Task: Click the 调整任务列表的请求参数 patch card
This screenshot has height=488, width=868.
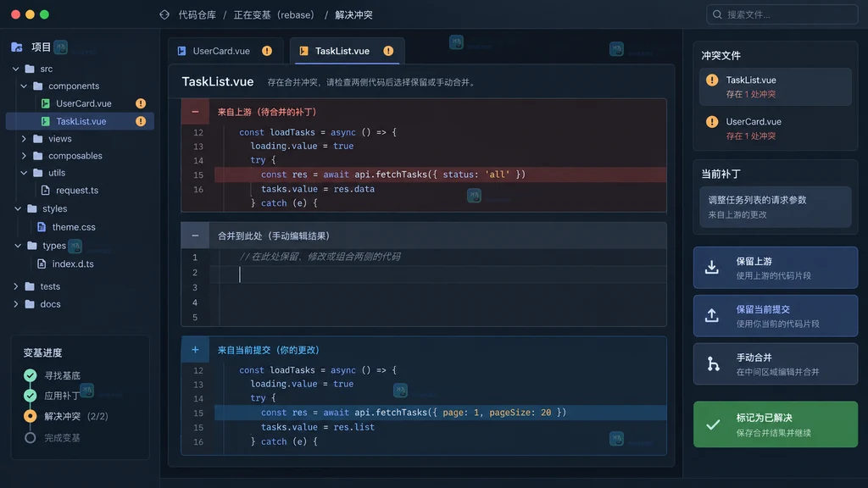Action: (x=775, y=207)
